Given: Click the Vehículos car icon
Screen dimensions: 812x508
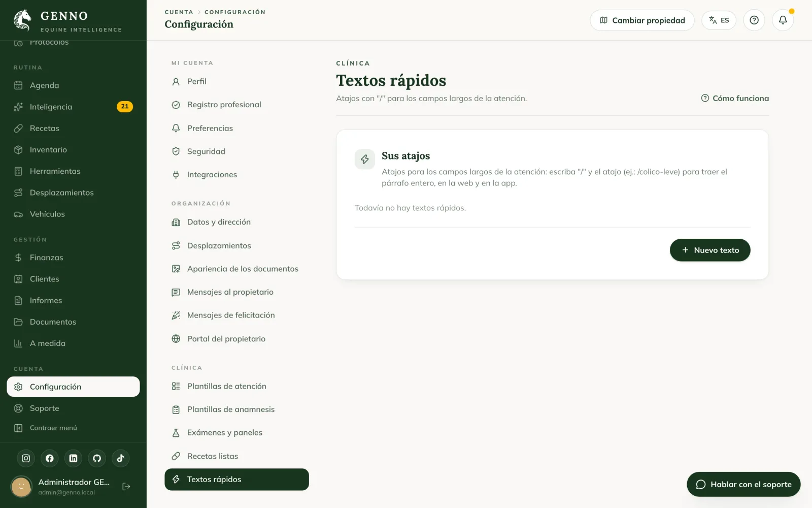Looking at the screenshot, I should pyautogui.click(x=18, y=214).
